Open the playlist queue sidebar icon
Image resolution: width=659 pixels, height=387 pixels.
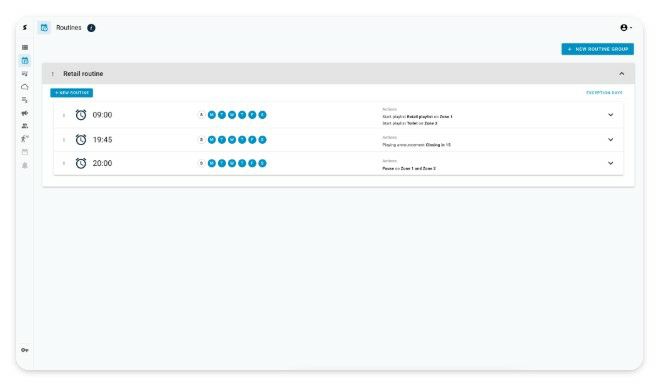click(25, 100)
